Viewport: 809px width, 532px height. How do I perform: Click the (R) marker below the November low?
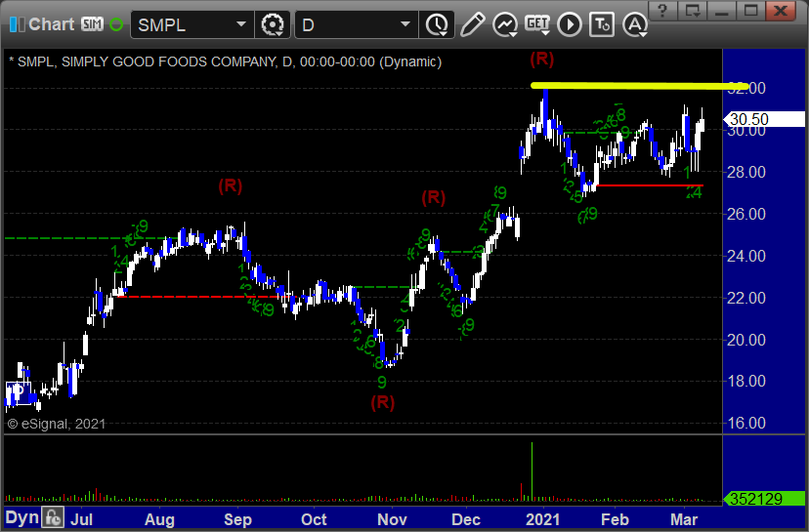click(x=382, y=402)
